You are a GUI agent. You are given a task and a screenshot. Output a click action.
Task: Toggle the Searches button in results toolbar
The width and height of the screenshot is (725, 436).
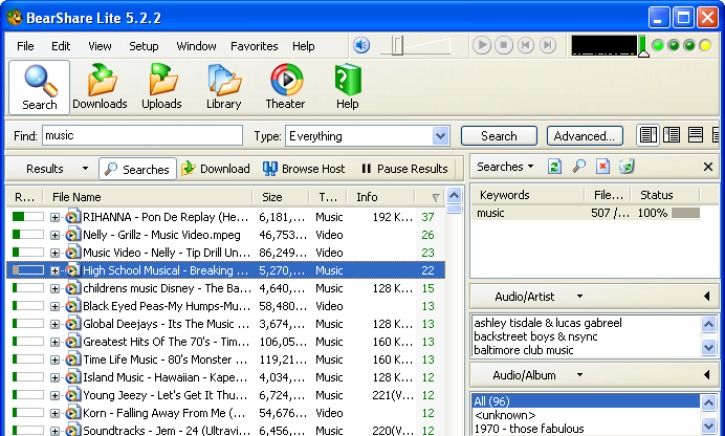pyautogui.click(x=137, y=169)
